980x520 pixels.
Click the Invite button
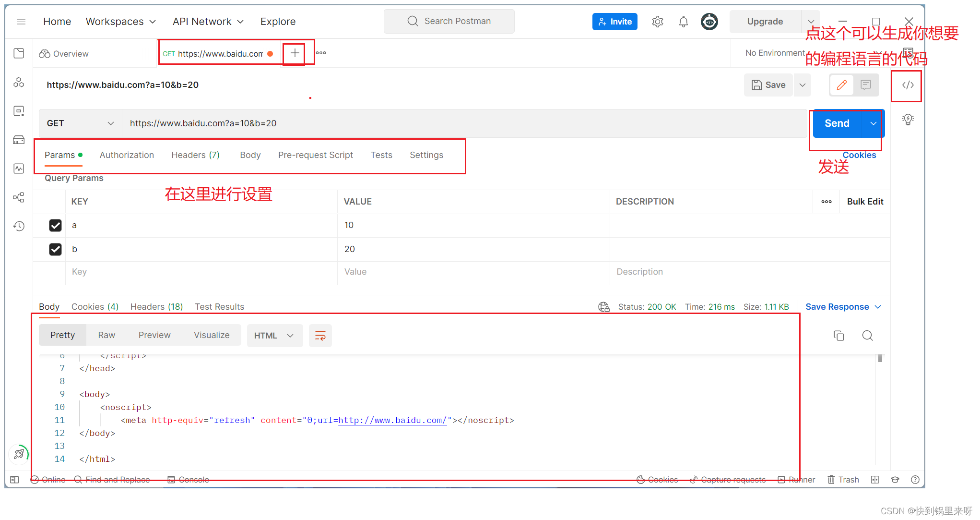tap(615, 22)
